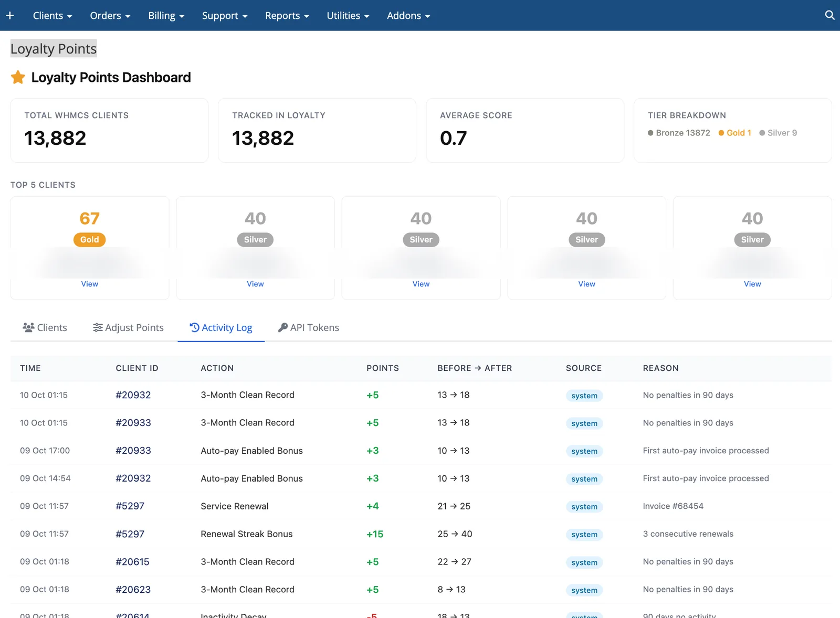The image size is (840, 618).
Task: Click the gold star dashboard icon
Action: 18,77
